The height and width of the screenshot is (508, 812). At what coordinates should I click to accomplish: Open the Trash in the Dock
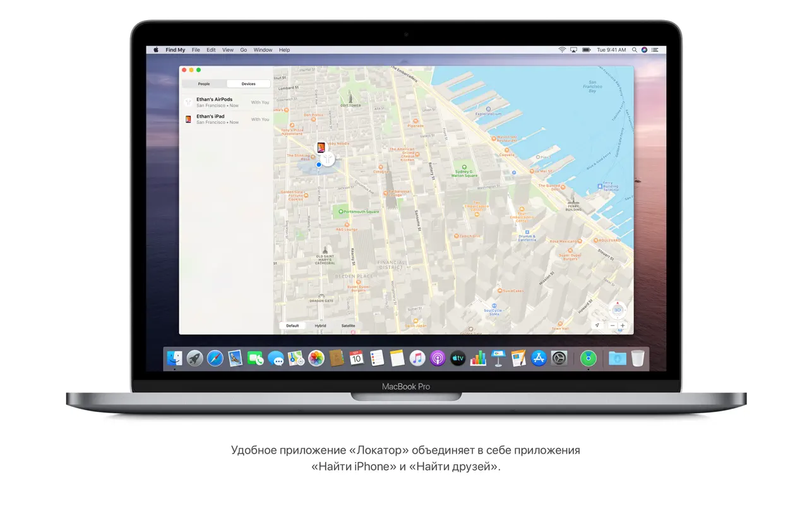click(638, 359)
